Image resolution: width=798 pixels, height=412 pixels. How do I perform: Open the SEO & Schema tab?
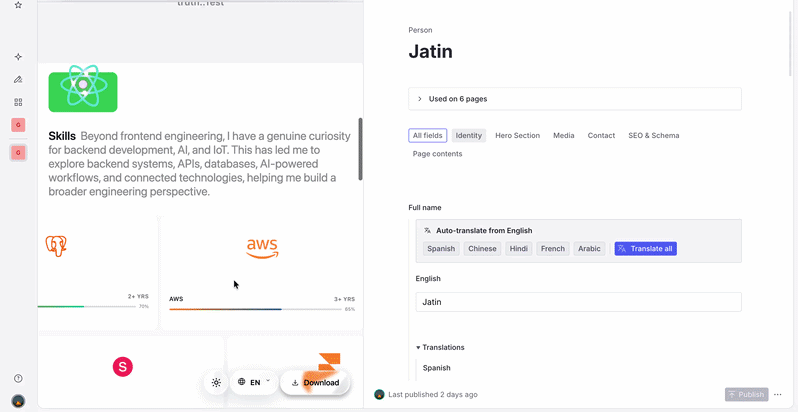(653, 135)
